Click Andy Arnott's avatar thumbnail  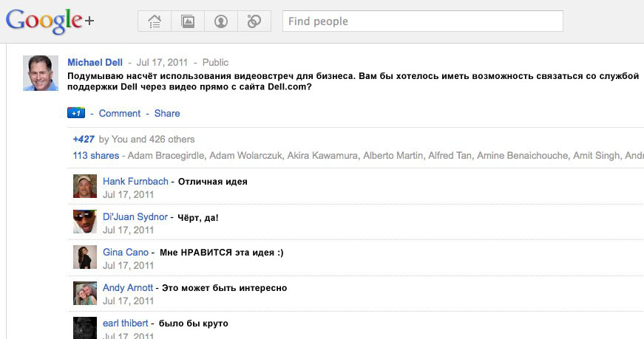[85, 293]
